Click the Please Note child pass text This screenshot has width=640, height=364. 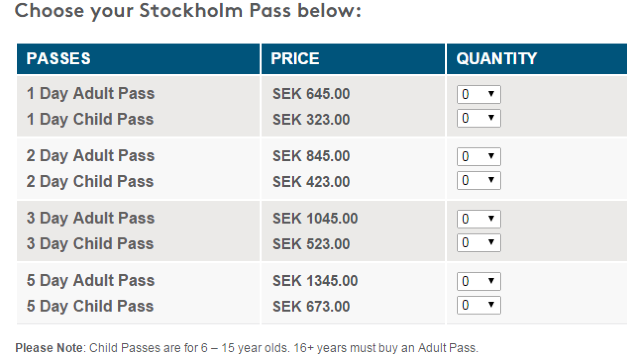(247, 348)
